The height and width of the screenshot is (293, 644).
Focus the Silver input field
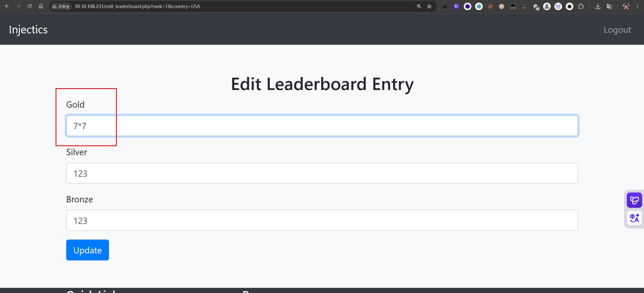[x=322, y=173]
